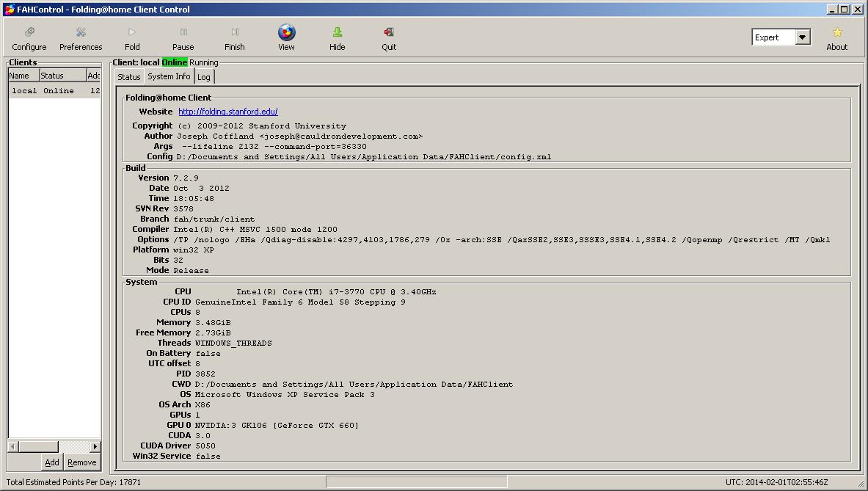
Task: Open the folding.stanford.edu website link
Action: tap(228, 112)
